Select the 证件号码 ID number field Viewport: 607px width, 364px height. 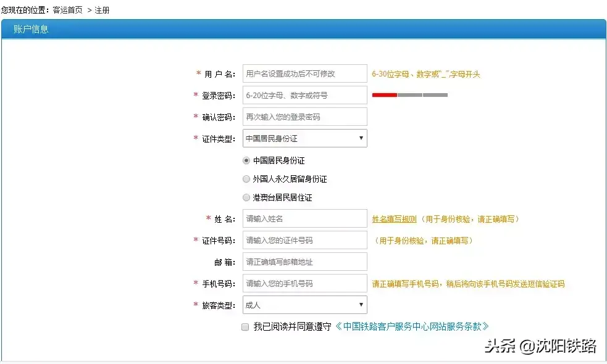click(304, 239)
